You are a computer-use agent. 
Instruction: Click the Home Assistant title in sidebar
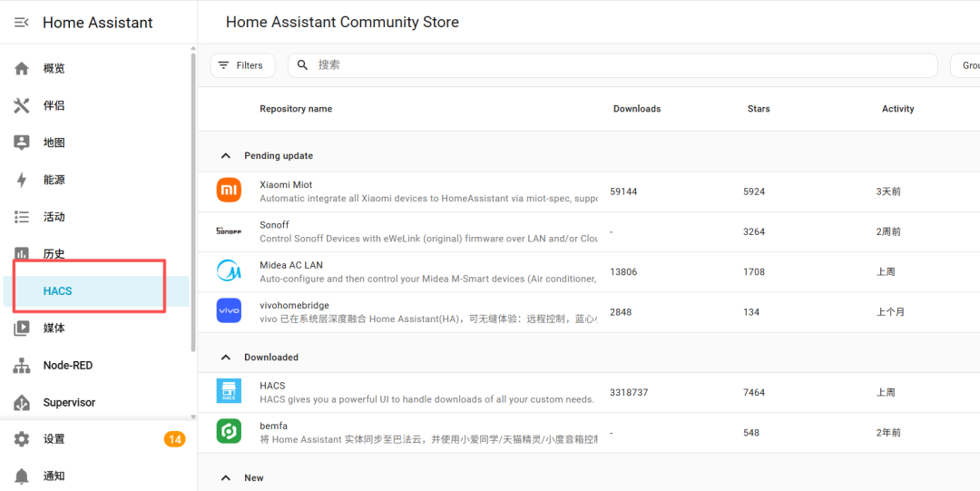97,23
